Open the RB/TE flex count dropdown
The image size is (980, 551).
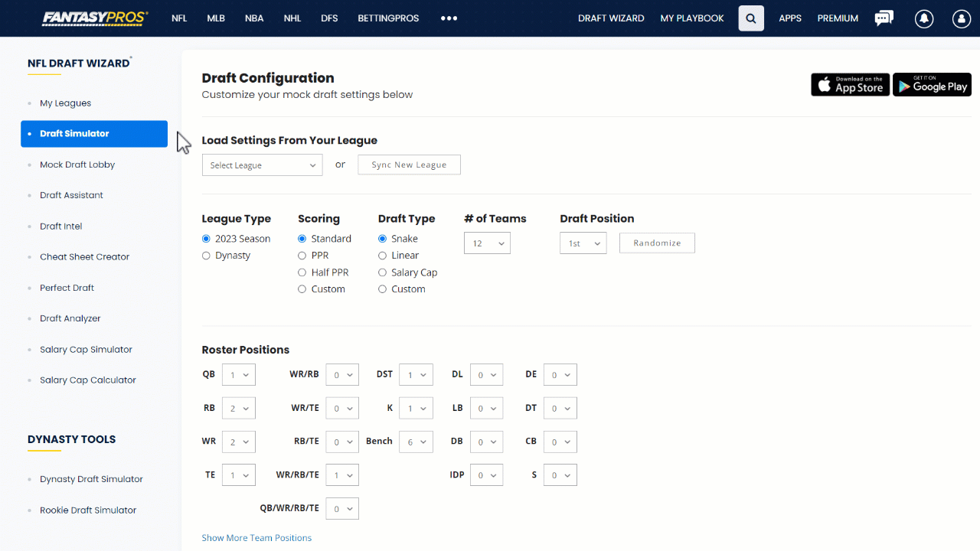pos(342,442)
